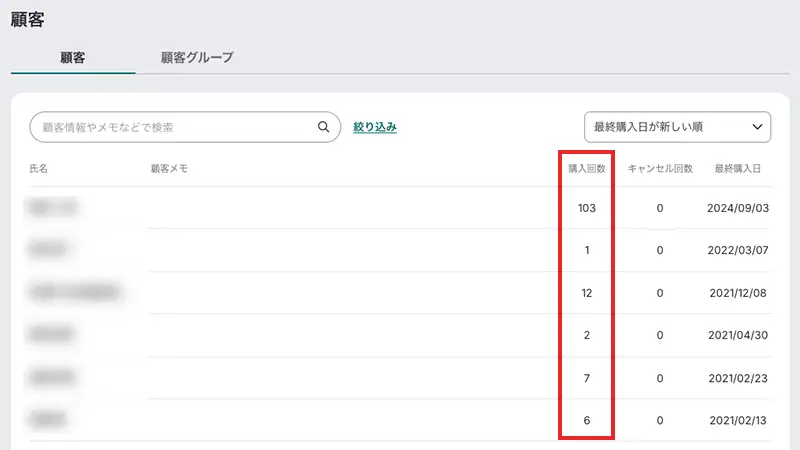Open the 最終購入日が新しい順 sort dropdown
The image size is (800, 450).
click(x=677, y=127)
